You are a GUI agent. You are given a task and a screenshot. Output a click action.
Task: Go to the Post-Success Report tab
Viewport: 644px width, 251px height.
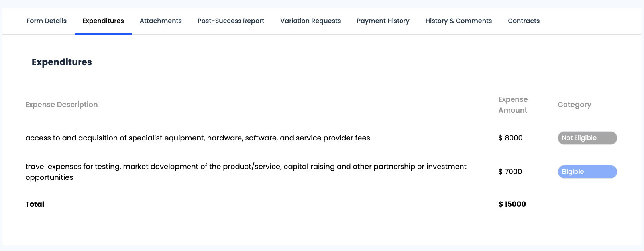pyautogui.click(x=231, y=21)
